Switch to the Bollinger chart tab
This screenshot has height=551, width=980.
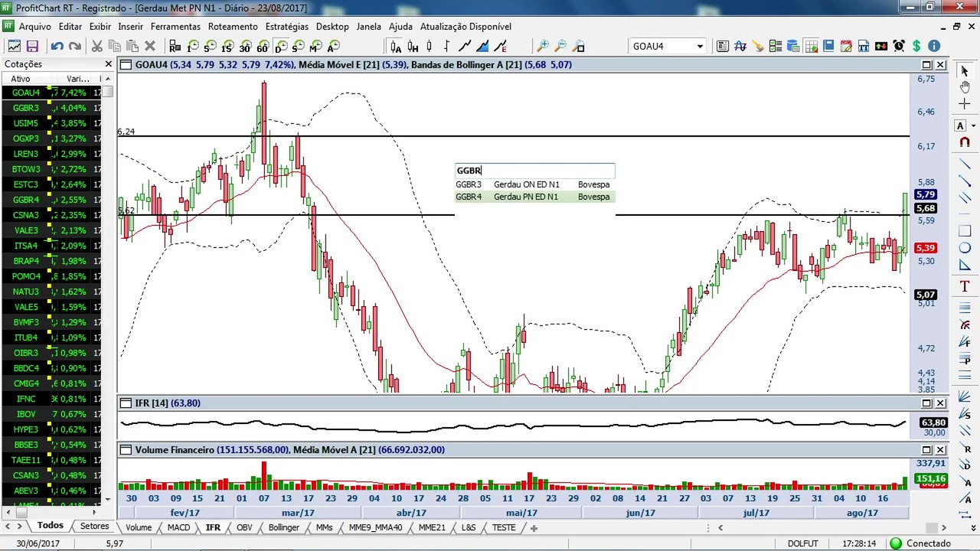pyautogui.click(x=283, y=527)
